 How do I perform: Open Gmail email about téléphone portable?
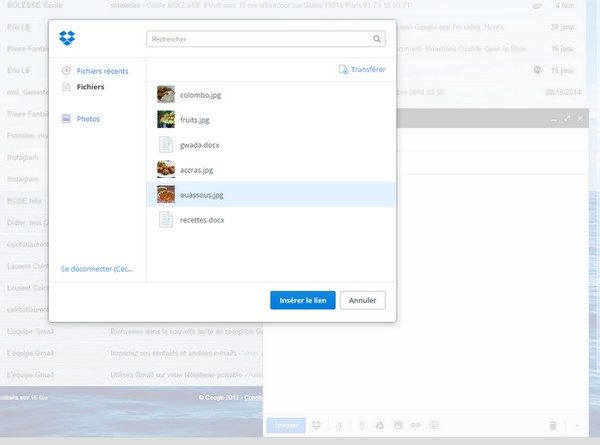pos(131,375)
